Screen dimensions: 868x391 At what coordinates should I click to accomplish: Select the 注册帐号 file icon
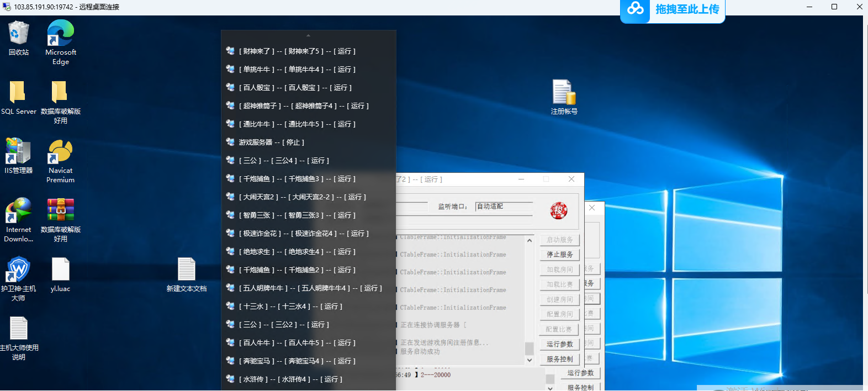click(x=564, y=93)
